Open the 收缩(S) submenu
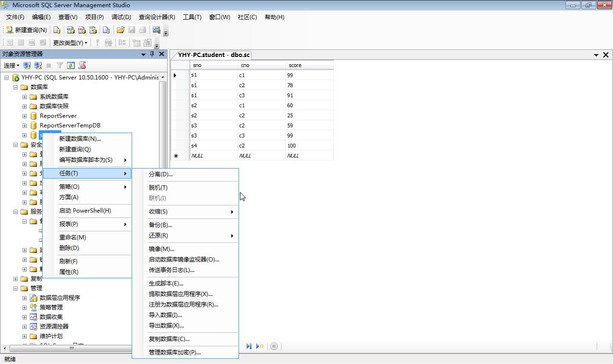 pyautogui.click(x=185, y=212)
